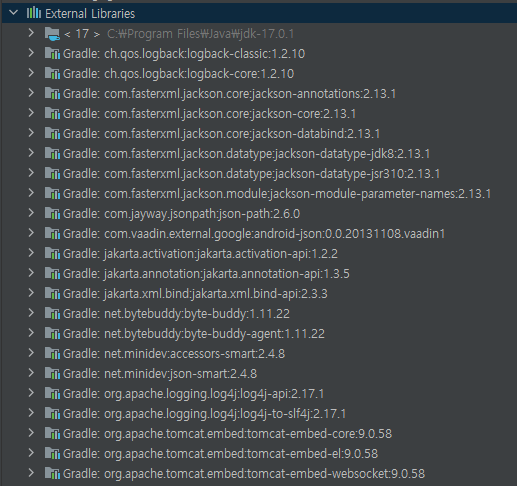Select the json-path 2.6.0 library
This screenshot has height=486, width=517.
click(181, 214)
